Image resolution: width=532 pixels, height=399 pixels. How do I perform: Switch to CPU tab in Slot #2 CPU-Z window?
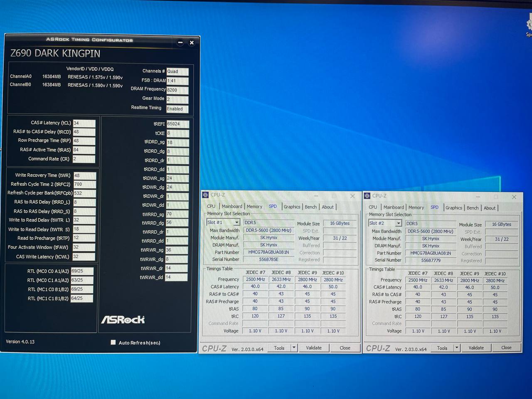373,207
